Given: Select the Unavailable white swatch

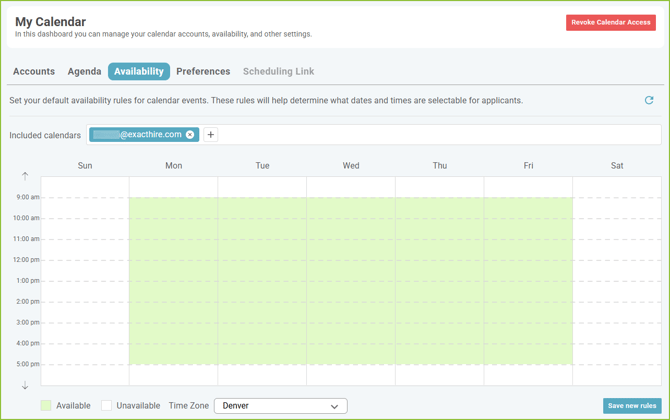Looking at the screenshot, I should [106, 406].
